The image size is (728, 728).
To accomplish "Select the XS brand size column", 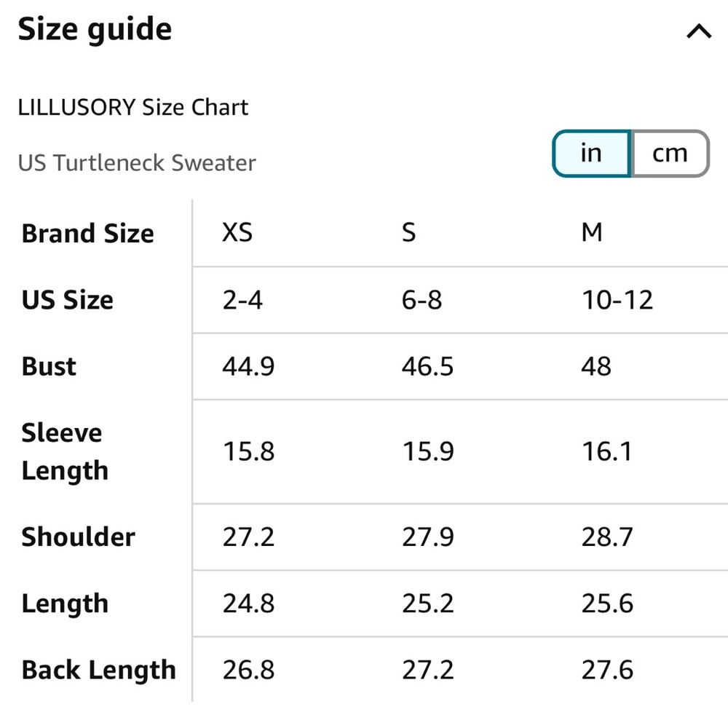I will point(237,232).
